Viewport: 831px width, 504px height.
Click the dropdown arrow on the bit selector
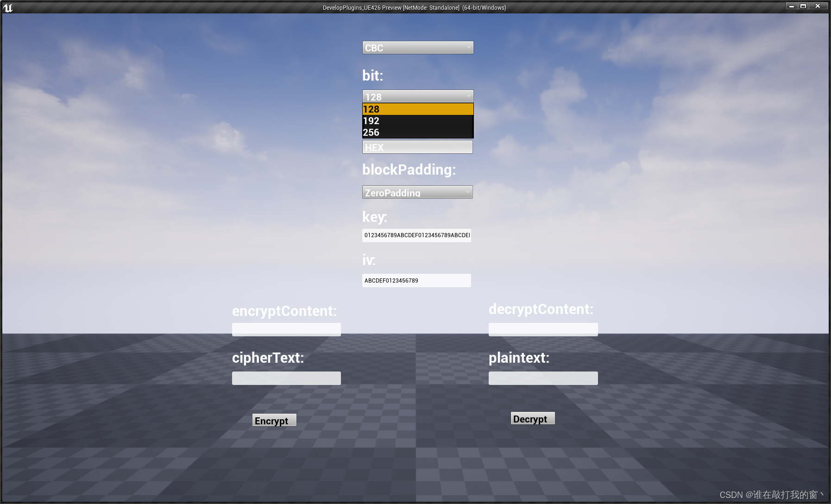(469, 96)
